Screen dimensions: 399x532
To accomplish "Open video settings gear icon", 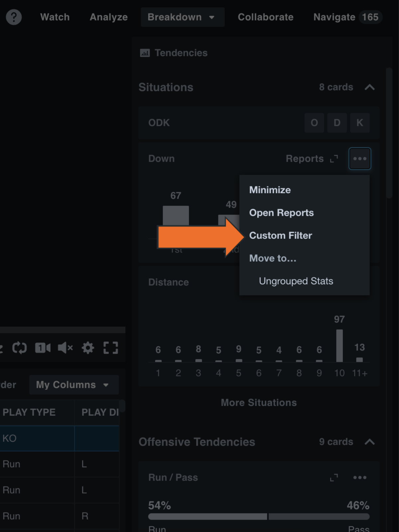I will pos(88,348).
